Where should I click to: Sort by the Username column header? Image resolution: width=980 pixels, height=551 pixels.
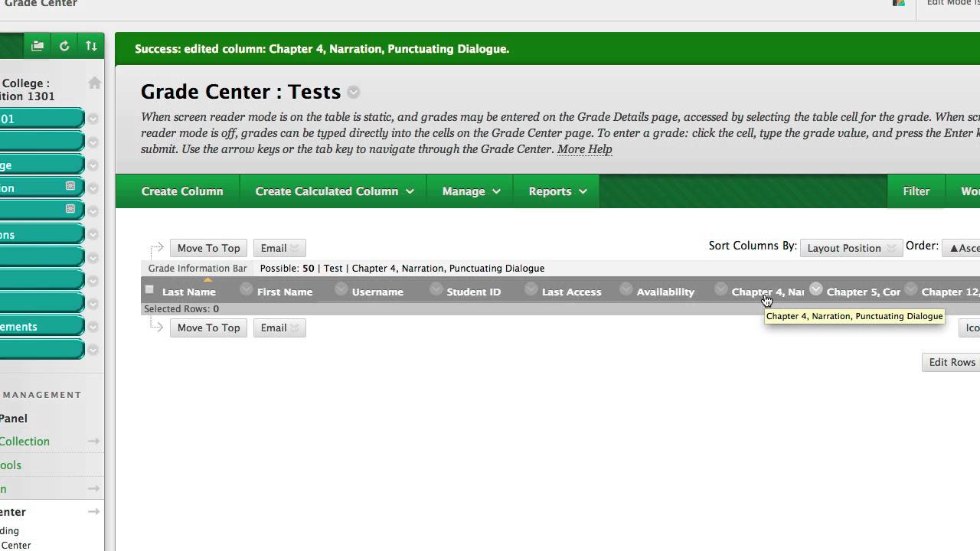coord(377,292)
